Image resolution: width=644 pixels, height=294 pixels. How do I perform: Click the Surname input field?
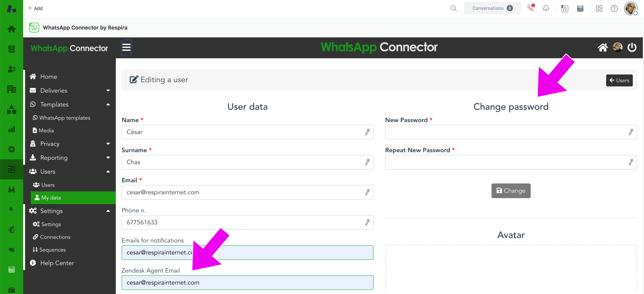click(x=247, y=162)
